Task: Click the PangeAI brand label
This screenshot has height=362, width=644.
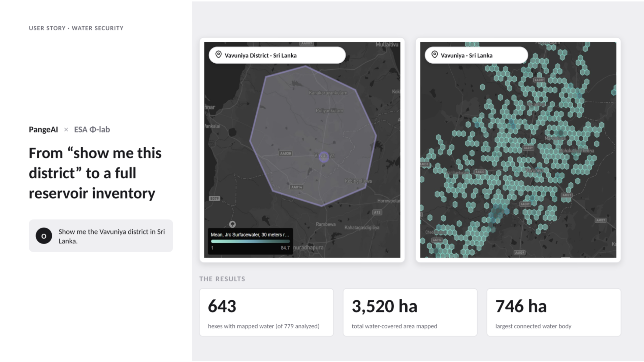Action: tap(43, 130)
